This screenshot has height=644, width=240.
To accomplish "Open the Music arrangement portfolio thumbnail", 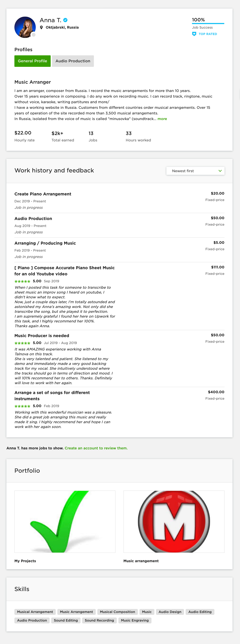I will tap(174, 522).
